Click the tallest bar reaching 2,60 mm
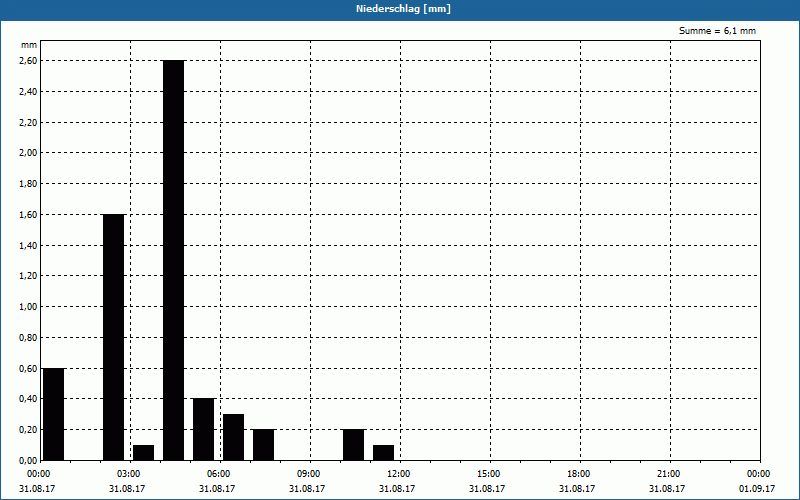Screen dimensions: 800x500 pyautogui.click(x=173, y=260)
